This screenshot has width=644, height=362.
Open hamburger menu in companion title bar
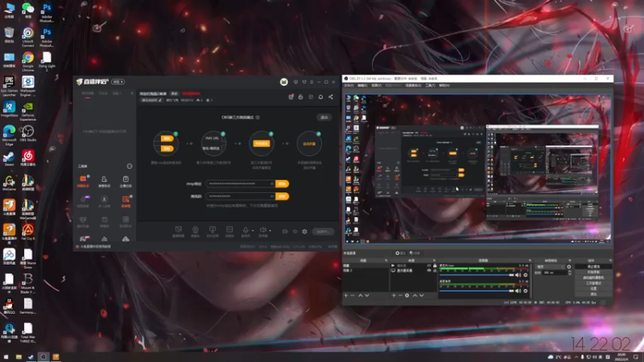[x=312, y=82]
